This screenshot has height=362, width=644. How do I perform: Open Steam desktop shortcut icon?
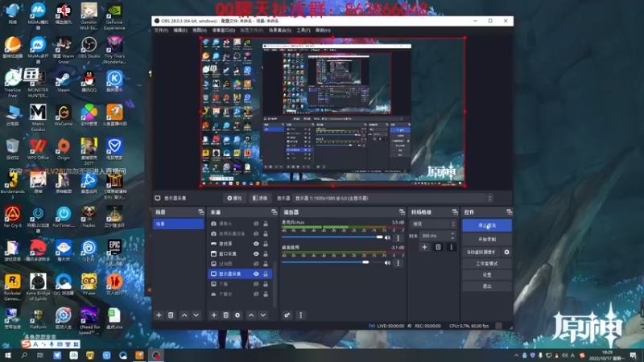click(x=64, y=81)
